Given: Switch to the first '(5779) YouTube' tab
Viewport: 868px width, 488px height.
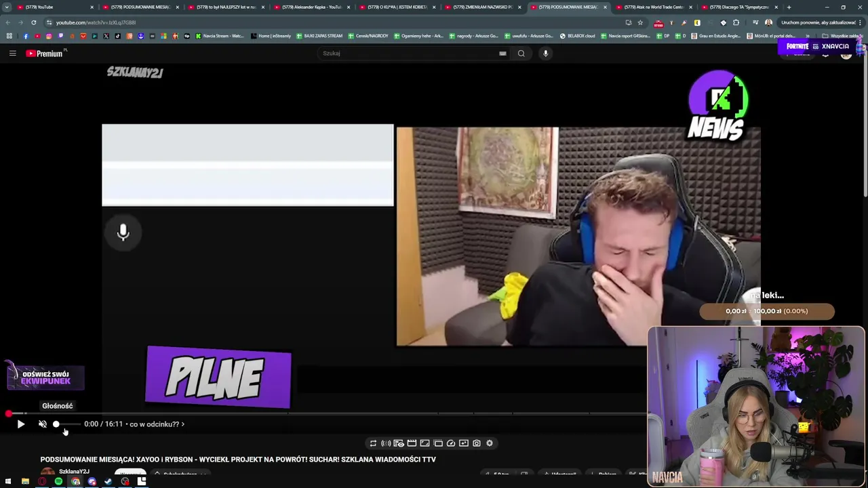Looking at the screenshot, I should click(x=54, y=7).
